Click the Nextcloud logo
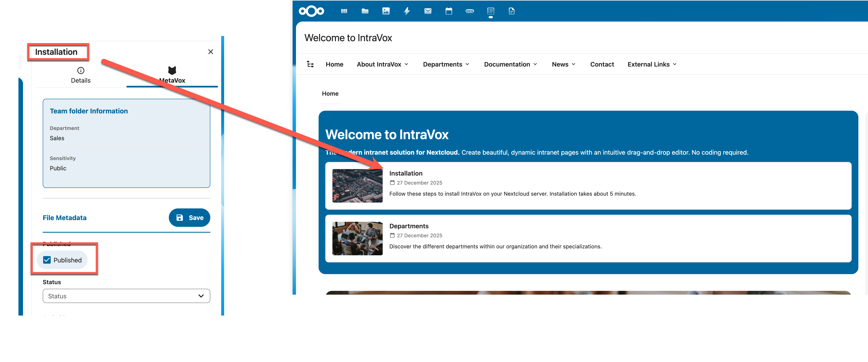 (311, 11)
